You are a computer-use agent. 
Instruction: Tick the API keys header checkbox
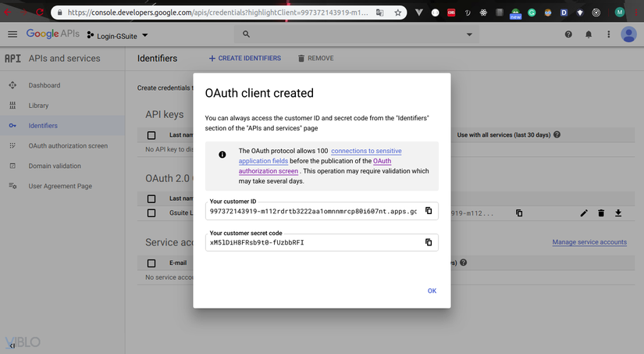point(151,135)
